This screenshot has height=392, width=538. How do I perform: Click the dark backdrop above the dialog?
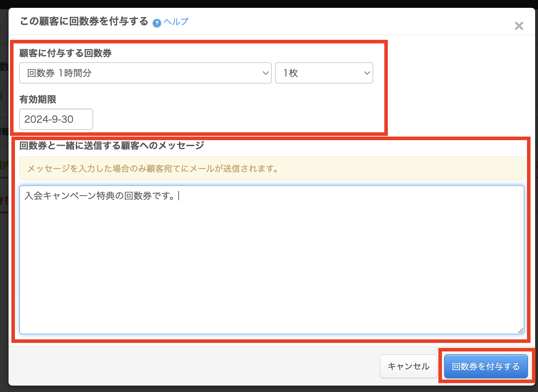pos(269,4)
